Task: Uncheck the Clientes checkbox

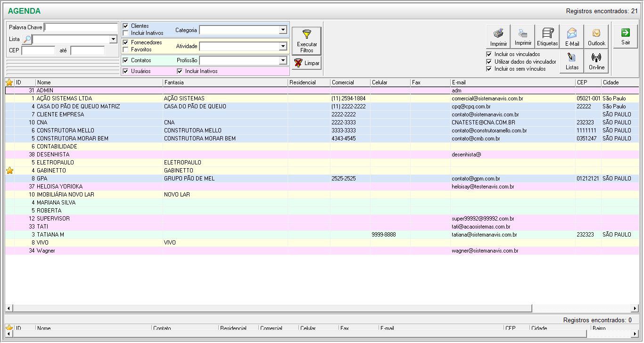Action: 125,26
